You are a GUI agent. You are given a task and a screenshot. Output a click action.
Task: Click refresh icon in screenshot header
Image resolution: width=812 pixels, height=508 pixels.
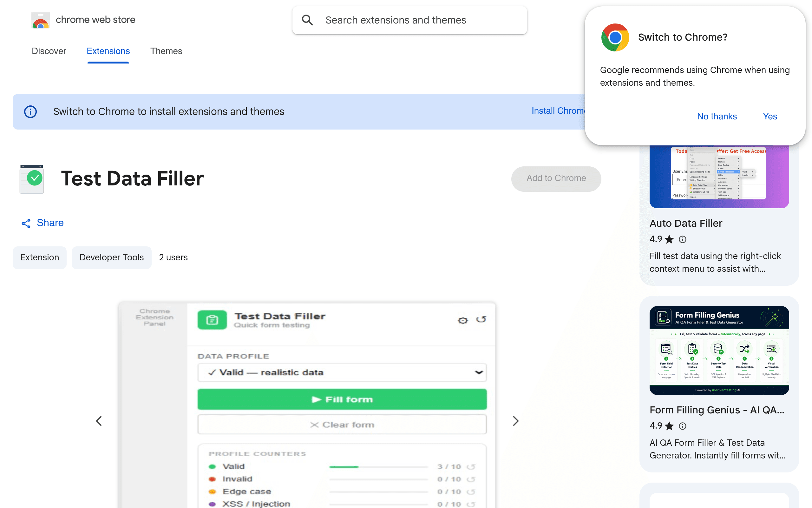[x=481, y=319]
